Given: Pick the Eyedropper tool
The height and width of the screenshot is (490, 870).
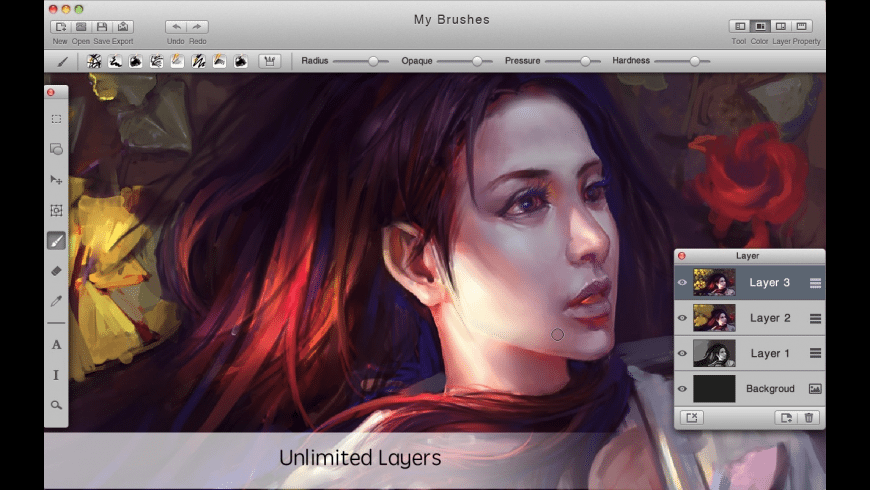Looking at the screenshot, I should coord(56,301).
